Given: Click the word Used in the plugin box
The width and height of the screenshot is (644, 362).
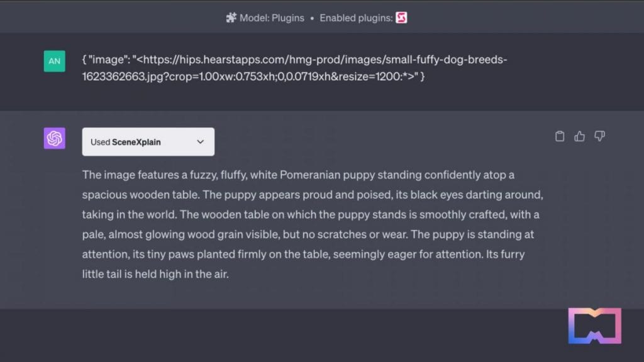Looking at the screenshot, I should [100, 143].
